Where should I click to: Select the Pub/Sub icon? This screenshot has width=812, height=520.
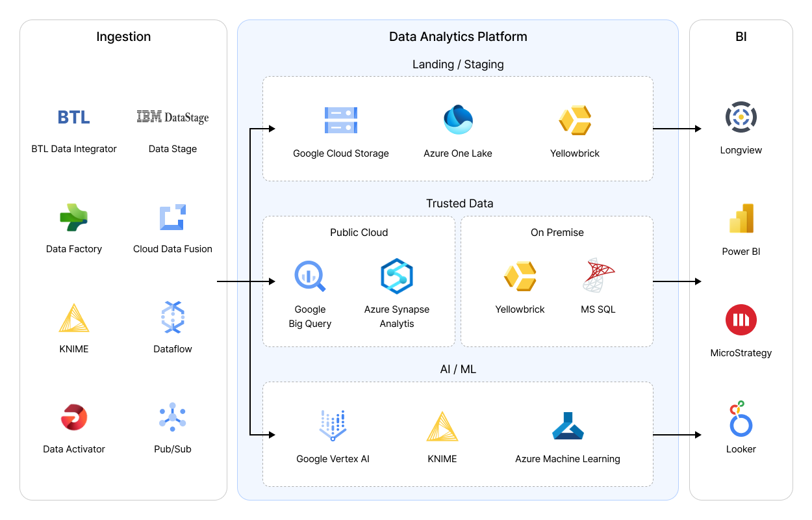[173, 417]
